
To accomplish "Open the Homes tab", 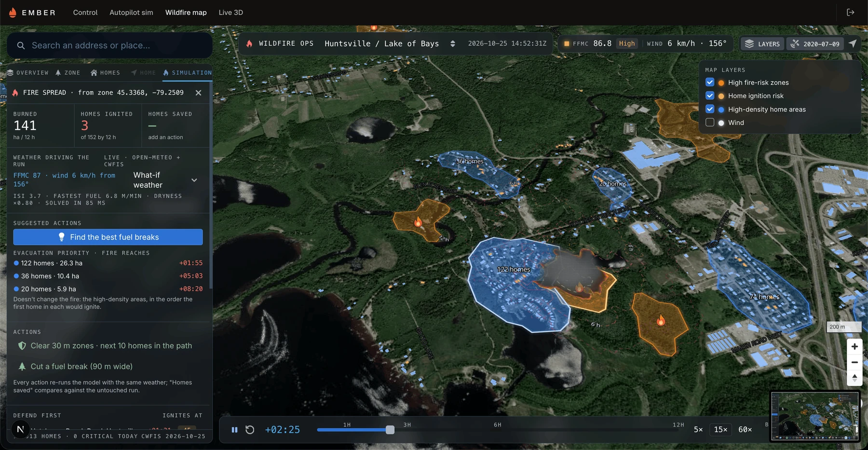I will click(x=106, y=73).
